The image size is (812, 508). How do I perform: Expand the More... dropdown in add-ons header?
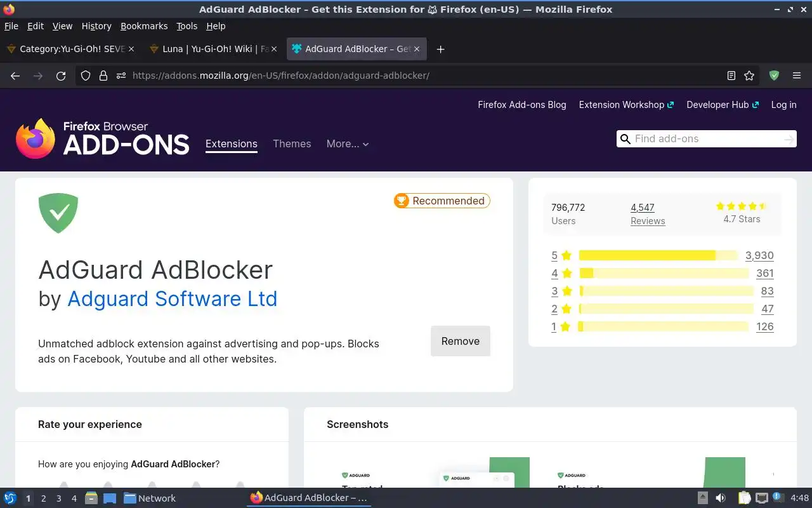(x=348, y=144)
